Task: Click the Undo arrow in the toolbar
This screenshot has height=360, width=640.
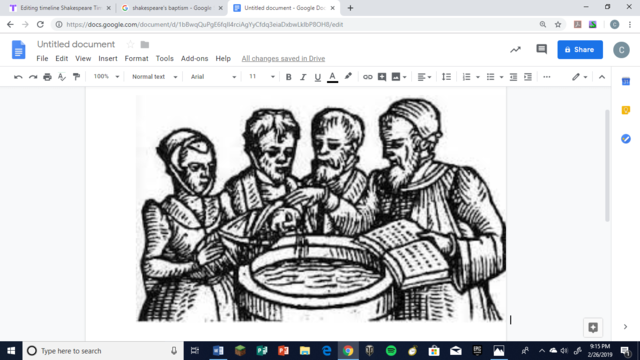Action: [18, 77]
